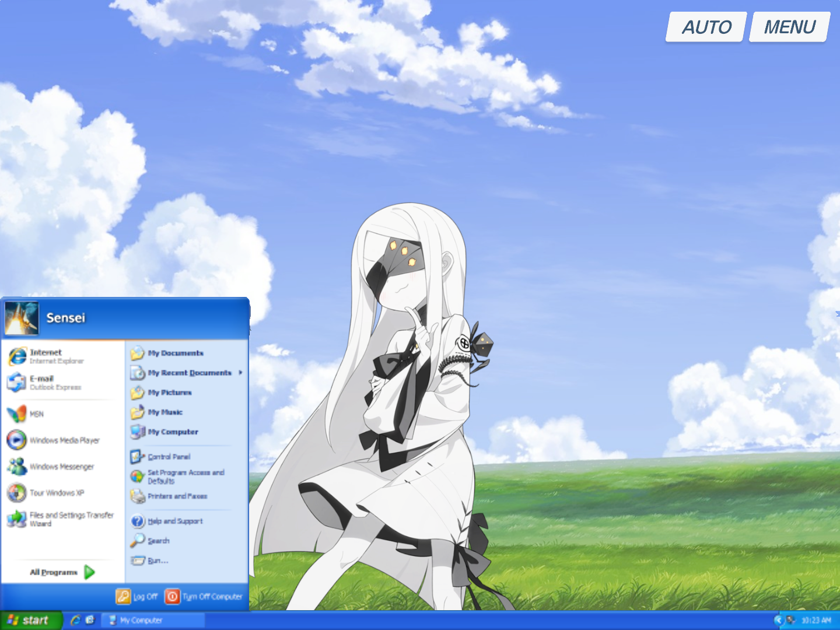Click the taskbar clock showing 10:23 AM
840x630 pixels.
click(x=816, y=621)
